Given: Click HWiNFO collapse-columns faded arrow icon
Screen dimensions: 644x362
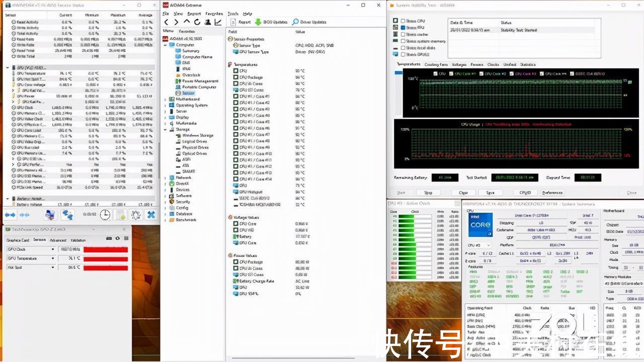Looking at the screenshot, I should pos(24,215).
